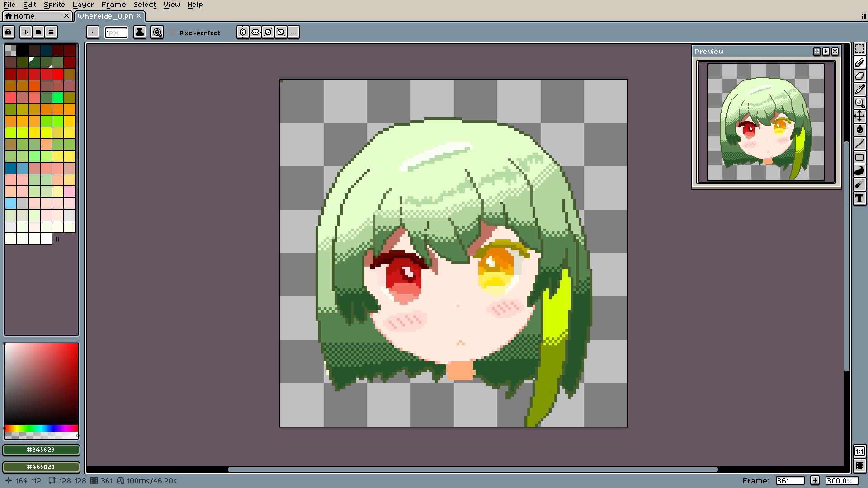
Task: Expand the ink type options
Action: coord(140,32)
